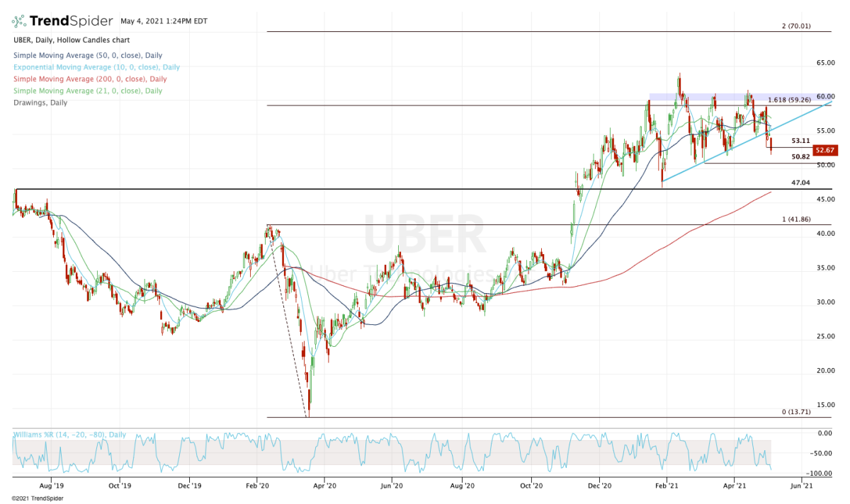Click the 25.00 price axis label

[826, 336]
